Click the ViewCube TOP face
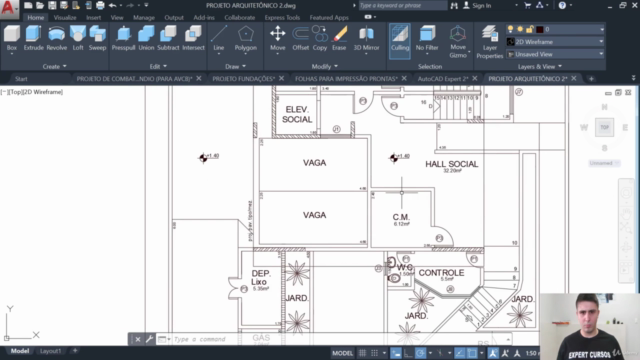This screenshot has width=640, height=360. [x=604, y=127]
